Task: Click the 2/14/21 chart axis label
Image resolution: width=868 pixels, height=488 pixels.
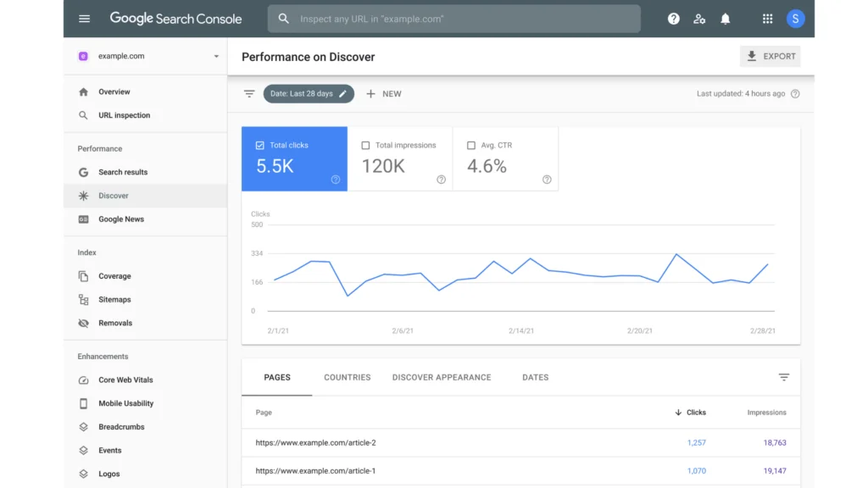Action: [x=521, y=331]
